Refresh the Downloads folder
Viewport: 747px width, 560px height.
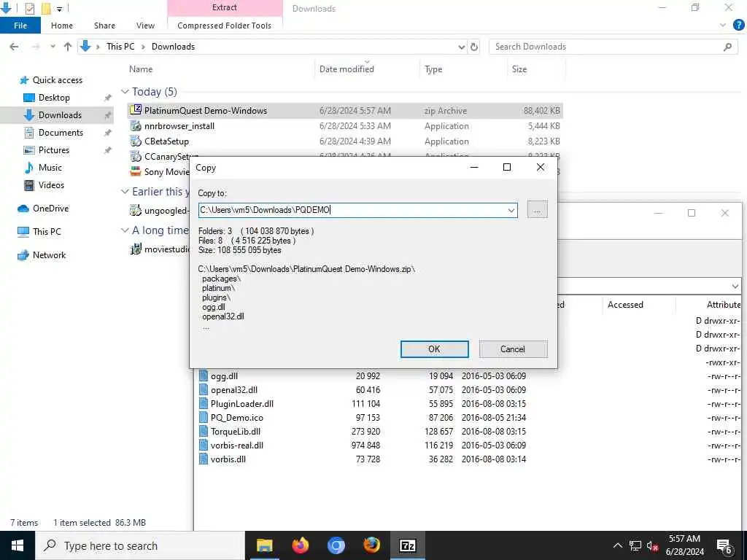pyautogui.click(x=474, y=47)
